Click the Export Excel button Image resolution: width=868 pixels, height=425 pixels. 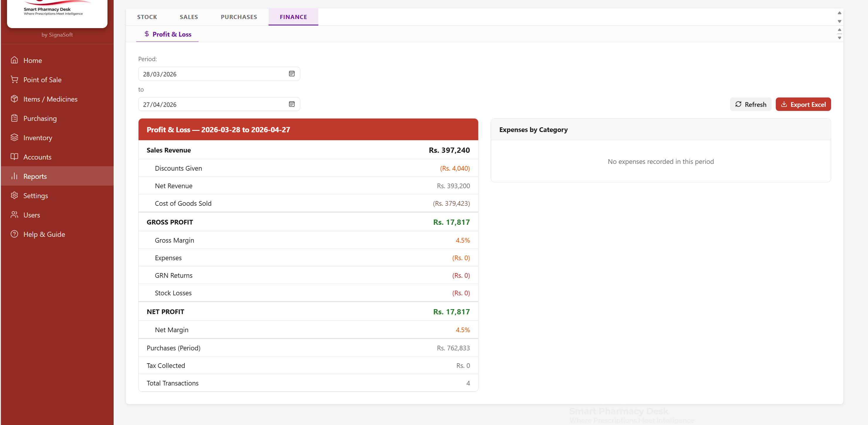click(803, 104)
